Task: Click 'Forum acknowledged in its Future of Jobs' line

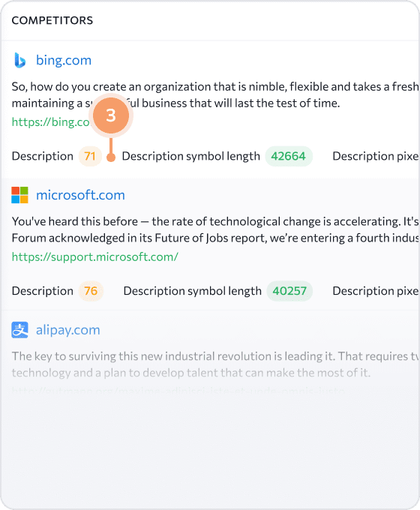Action: point(215,238)
